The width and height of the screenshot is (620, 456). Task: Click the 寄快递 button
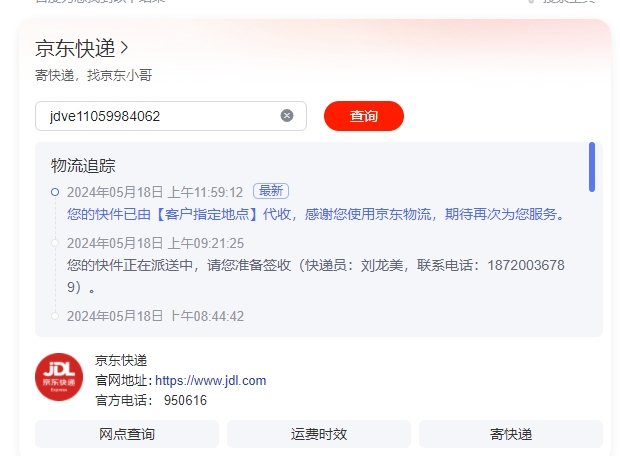(510, 434)
